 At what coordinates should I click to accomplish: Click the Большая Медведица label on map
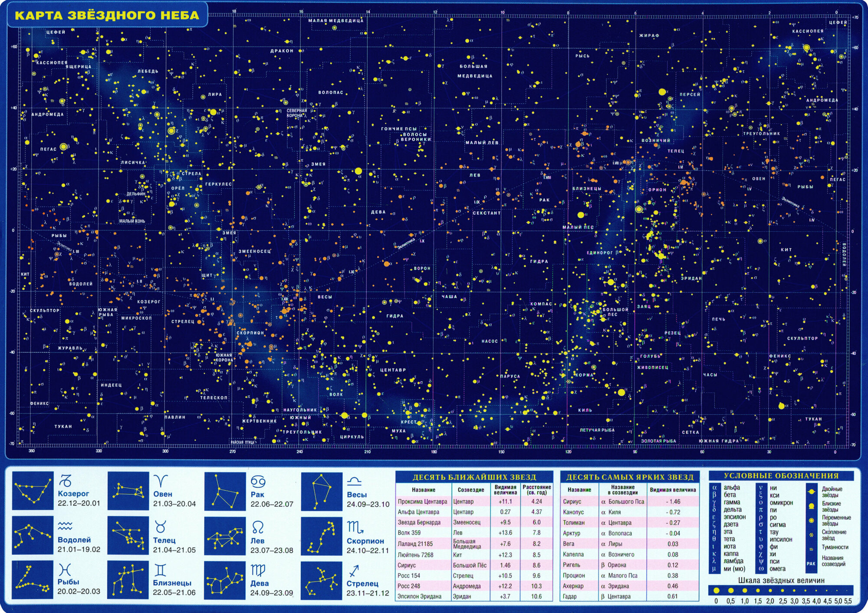click(x=474, y=71)
